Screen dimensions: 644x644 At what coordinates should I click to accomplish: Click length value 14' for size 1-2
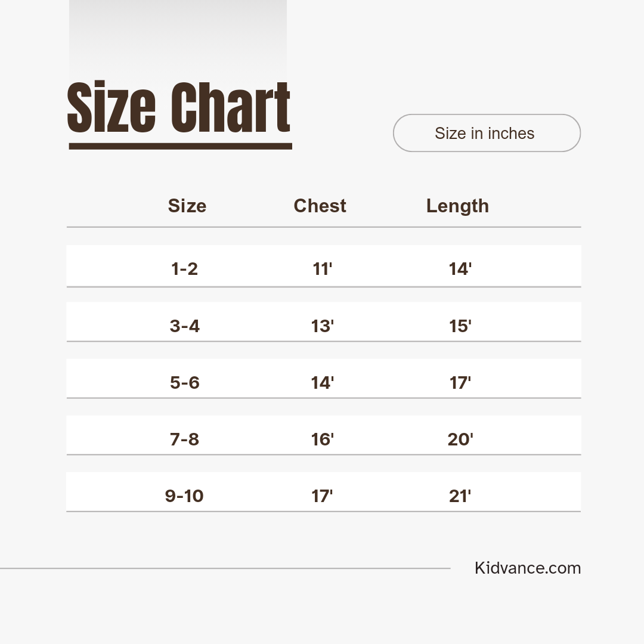460,269
